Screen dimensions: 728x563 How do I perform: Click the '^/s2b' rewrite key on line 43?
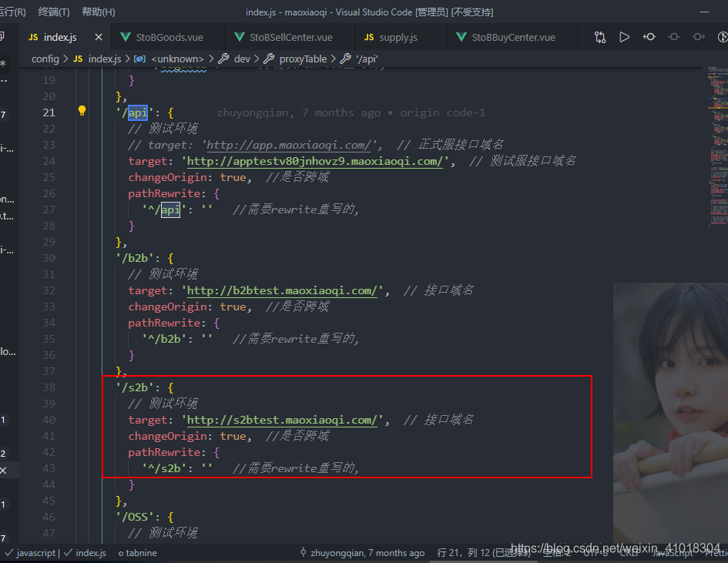click(164, 468)
